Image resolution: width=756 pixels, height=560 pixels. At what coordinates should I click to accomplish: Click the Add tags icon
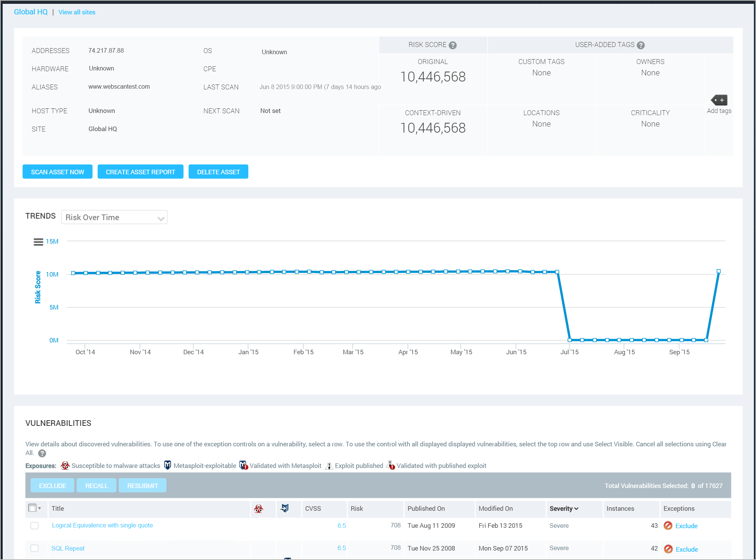click(719, 100)
